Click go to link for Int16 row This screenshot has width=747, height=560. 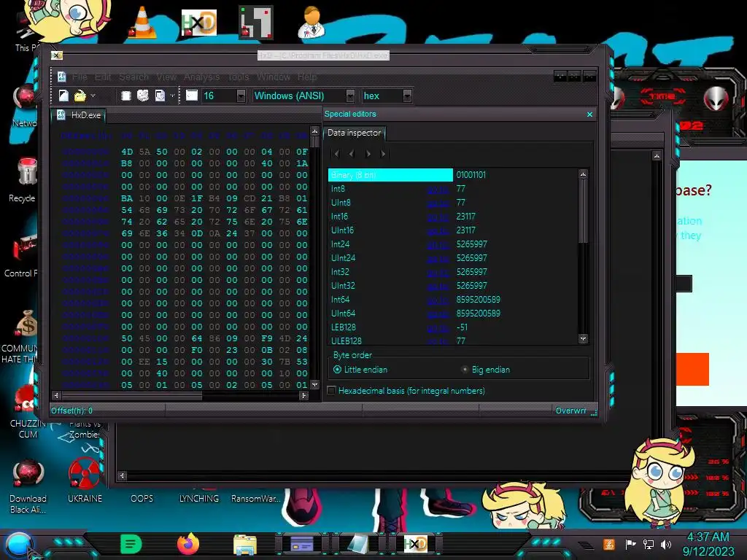438,217
